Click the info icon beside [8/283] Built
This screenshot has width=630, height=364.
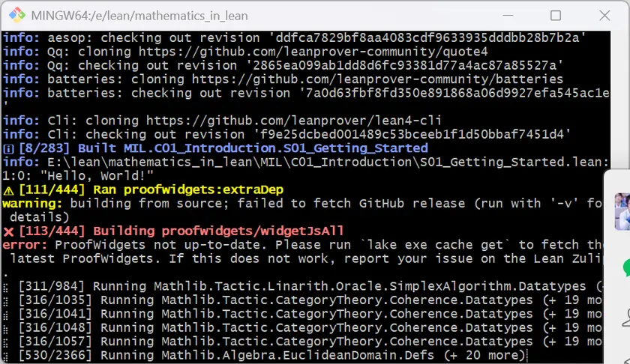[x=8, y=148]
